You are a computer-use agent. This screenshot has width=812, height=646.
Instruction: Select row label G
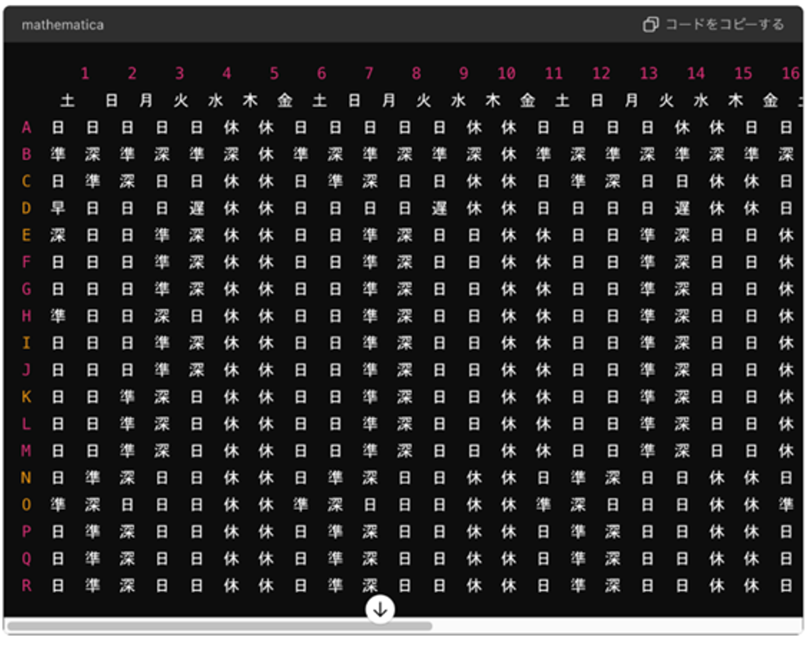[26, 289]
